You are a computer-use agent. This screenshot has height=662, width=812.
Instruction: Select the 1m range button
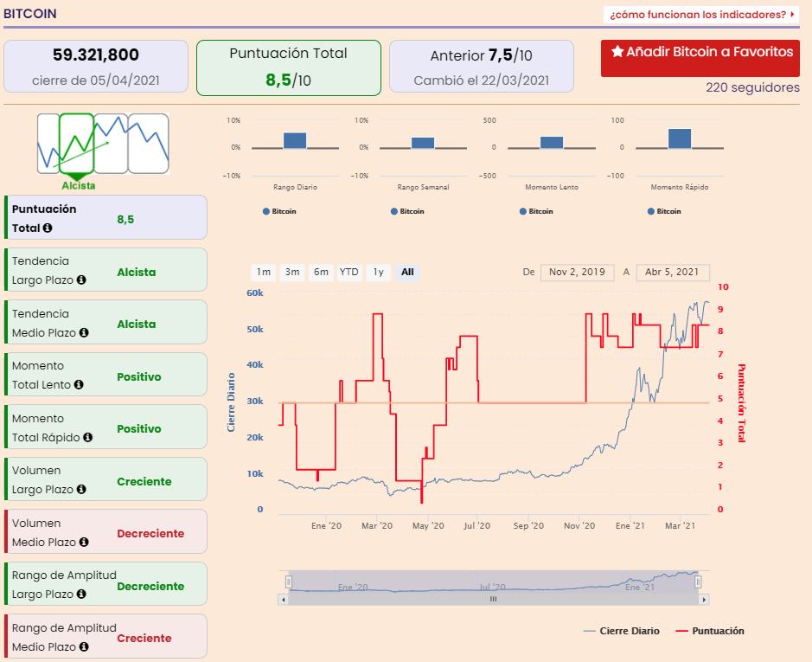click(x=264, y=273)
